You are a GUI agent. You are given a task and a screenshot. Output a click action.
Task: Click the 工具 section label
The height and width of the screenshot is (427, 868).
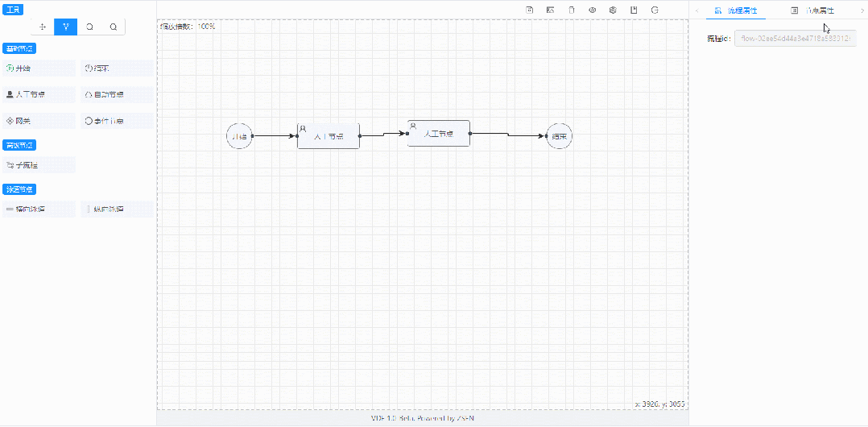[11, 10]
